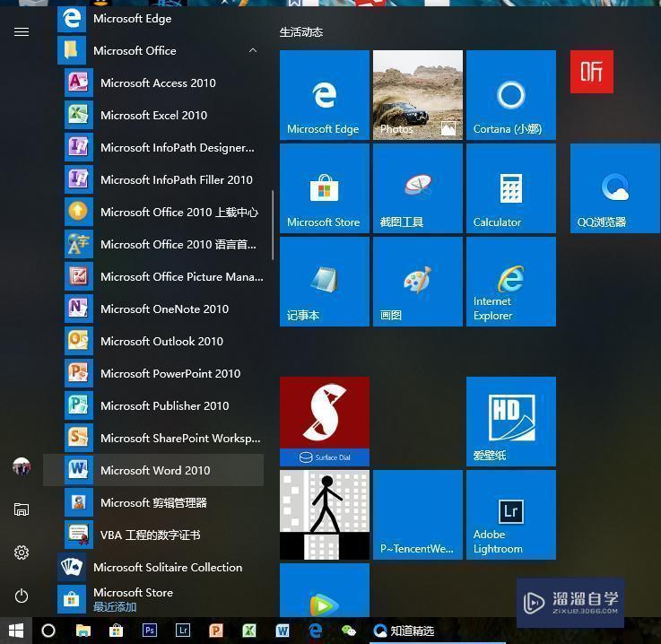Open Cortana circle on the taskbar

point(48,631)
